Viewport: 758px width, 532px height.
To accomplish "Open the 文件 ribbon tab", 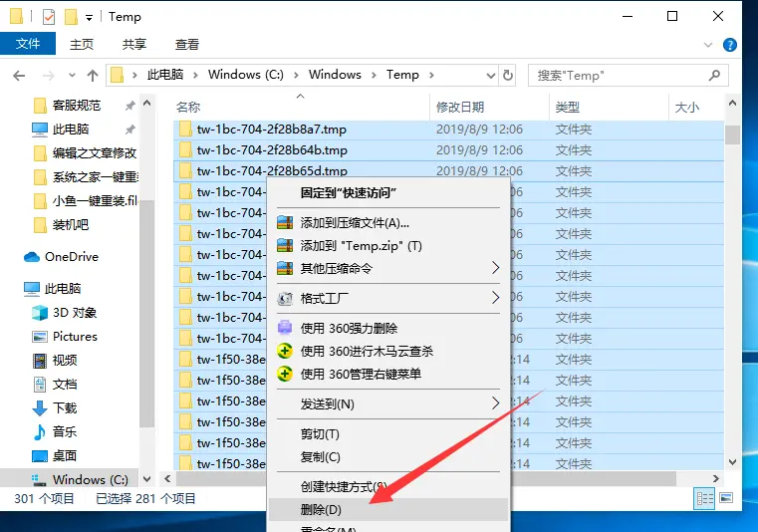I will [x=28, y=44].
